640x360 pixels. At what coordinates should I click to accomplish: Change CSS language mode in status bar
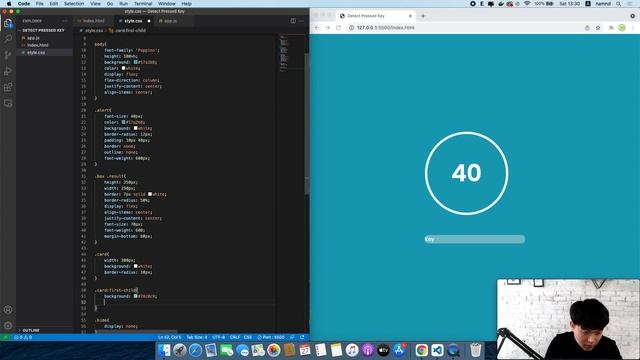(x=248, y=338)
